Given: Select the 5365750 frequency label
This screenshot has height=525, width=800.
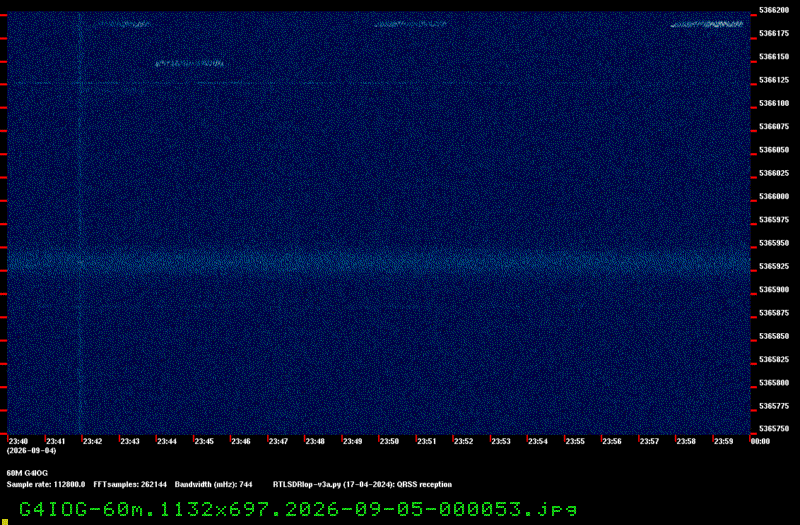Looking at the screenshot, I should pyautogui.click(x=774, y=429).
